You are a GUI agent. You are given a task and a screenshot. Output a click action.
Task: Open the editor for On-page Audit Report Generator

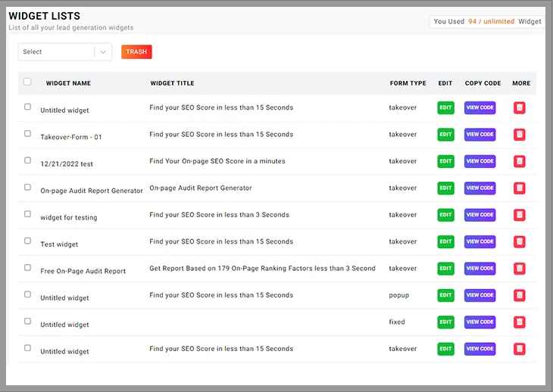pos(445,188)
